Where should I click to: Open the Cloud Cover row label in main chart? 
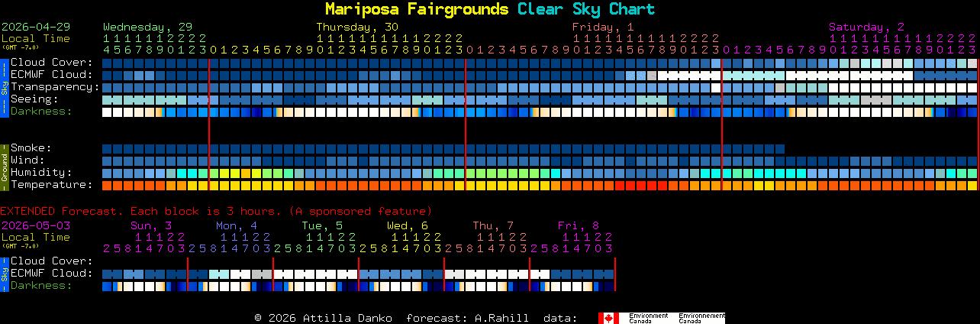51,63
